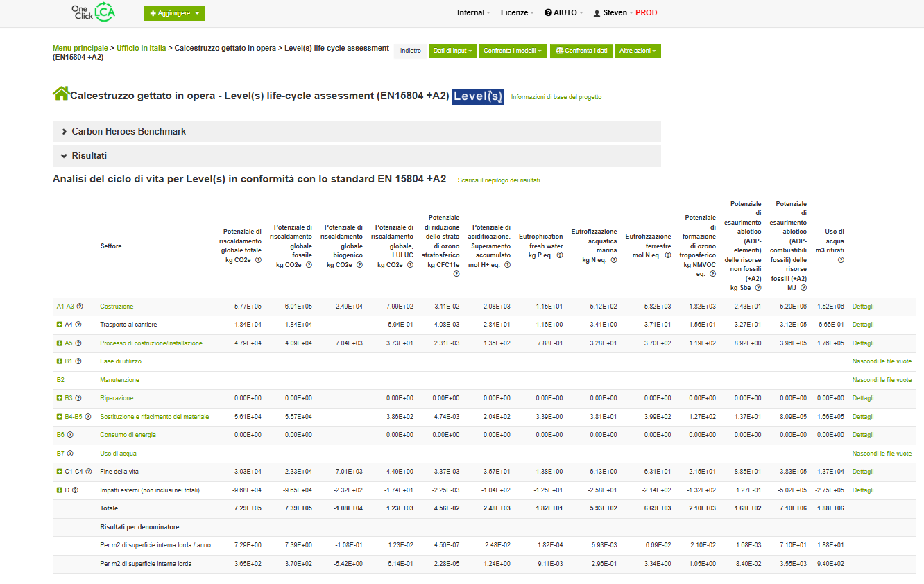Click the green home icon beside project title
924x584 pixels.
click(61, 94)
